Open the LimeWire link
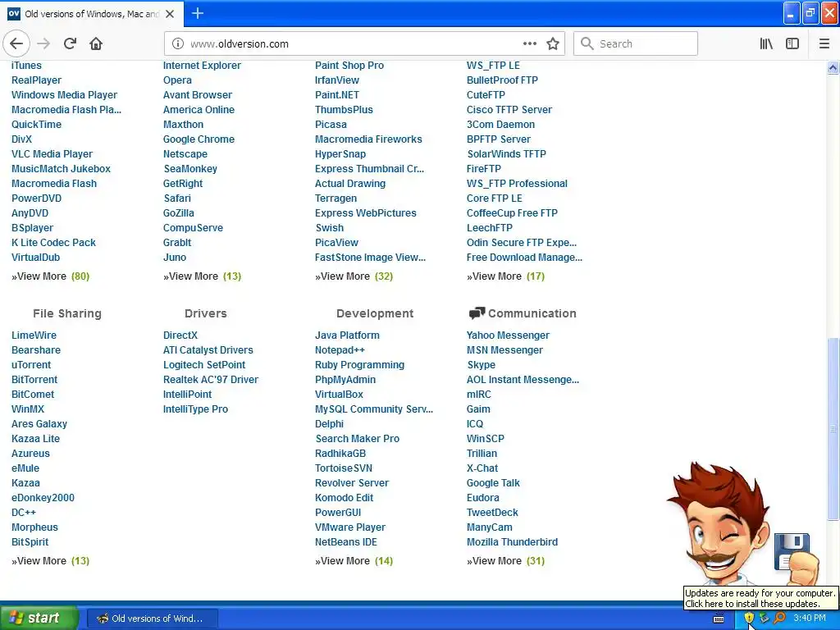The width and height of the screenshot is (840, 630). point(34,336)
